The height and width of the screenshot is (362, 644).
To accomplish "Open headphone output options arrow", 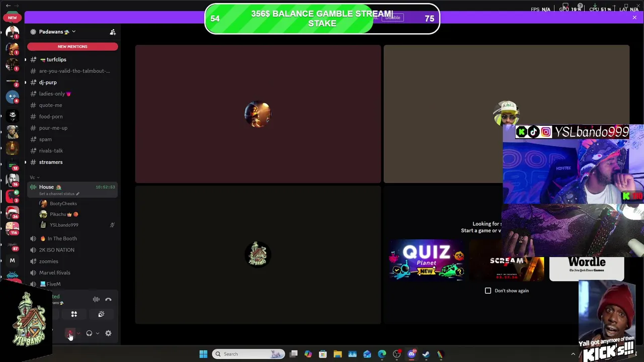I will (98, 333).
